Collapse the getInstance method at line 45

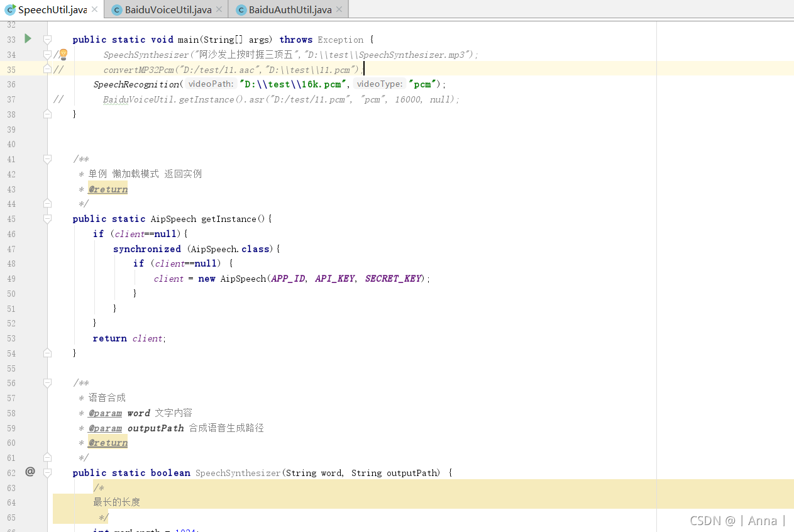pos(47,219)
